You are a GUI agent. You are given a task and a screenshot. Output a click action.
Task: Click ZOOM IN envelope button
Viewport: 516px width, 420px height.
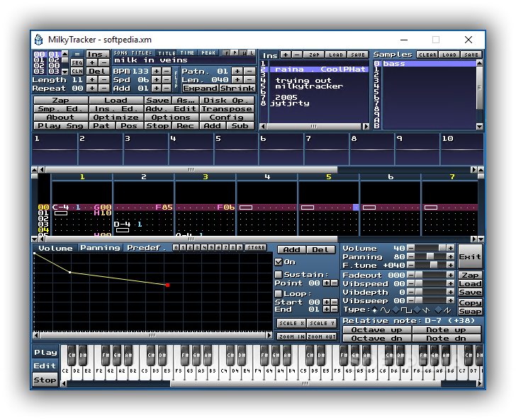coord(291,336)
